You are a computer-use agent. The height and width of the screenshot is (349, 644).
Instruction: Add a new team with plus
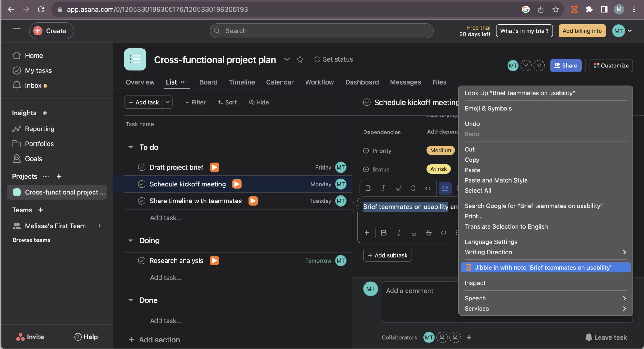click(40, 210)
